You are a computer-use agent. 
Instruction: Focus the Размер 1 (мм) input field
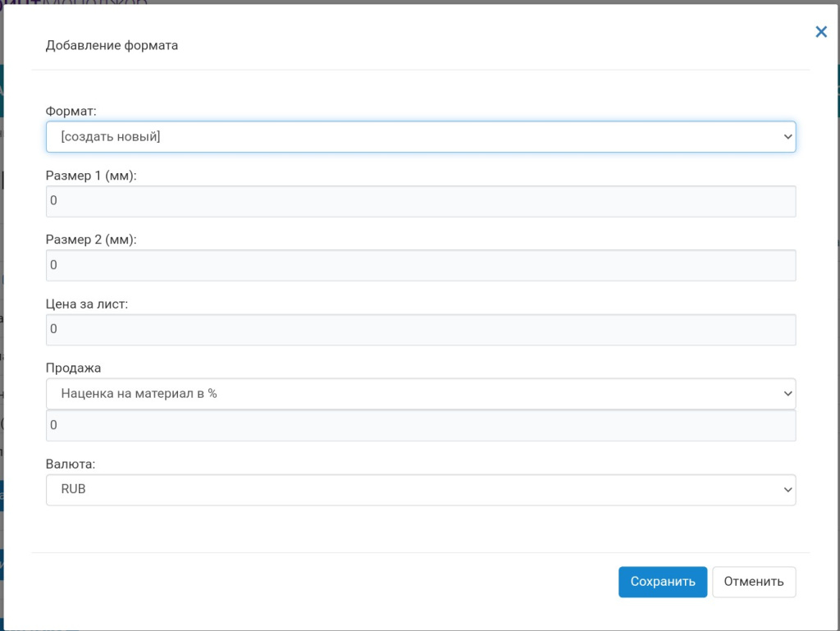coord(420,201)
